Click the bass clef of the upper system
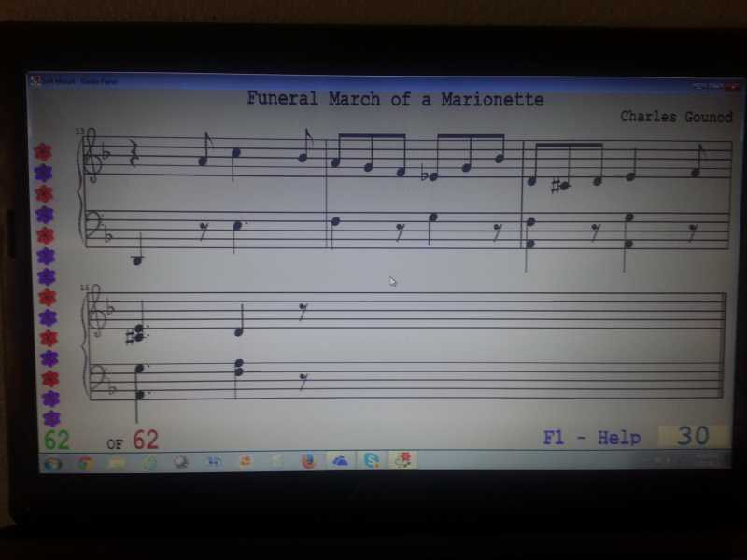Screen dimensions: 747x560 point(92,223)
